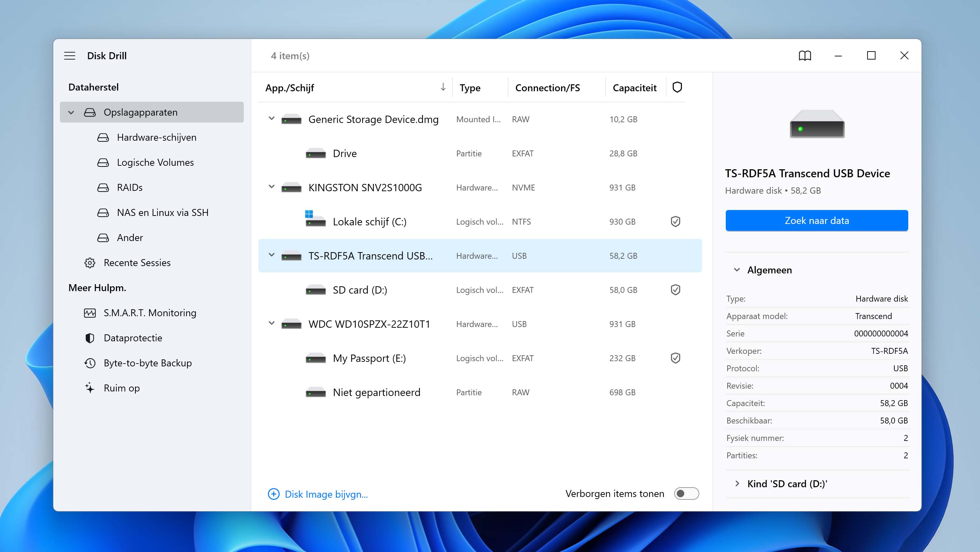This screenshot has width=980, height=552.
Task: Collapse the Opslagapparaten sidebar group
Action: [71, 112]
